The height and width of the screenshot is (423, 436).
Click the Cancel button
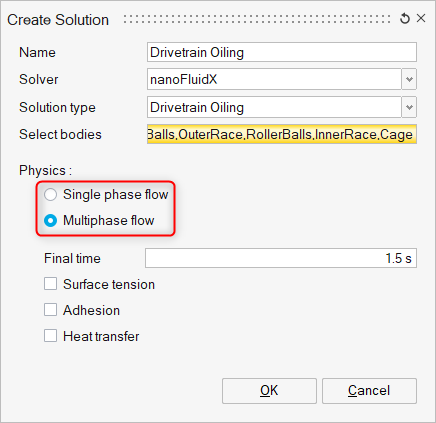click(369, 391)
